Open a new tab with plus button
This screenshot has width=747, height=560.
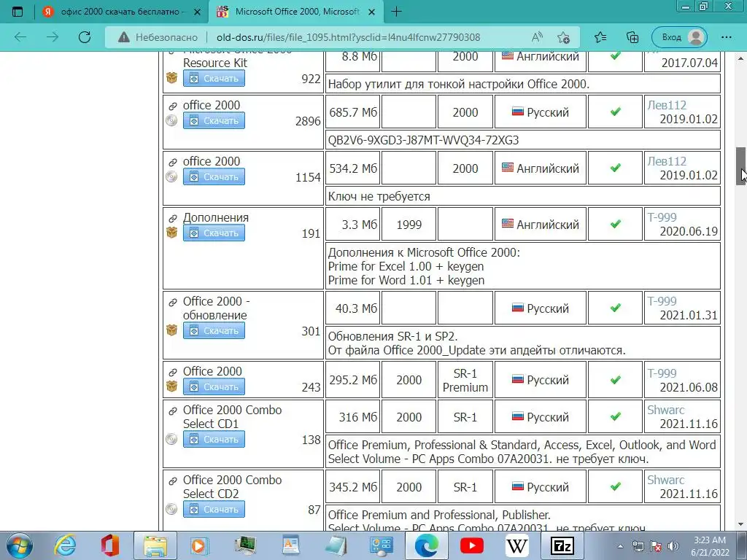click(x=396, y=12)
